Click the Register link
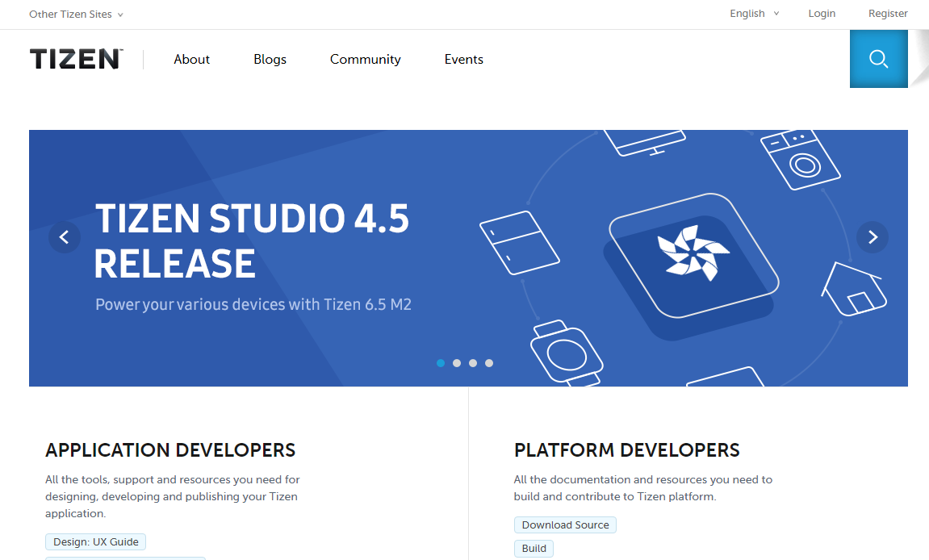929x560 pixels. 888,14
